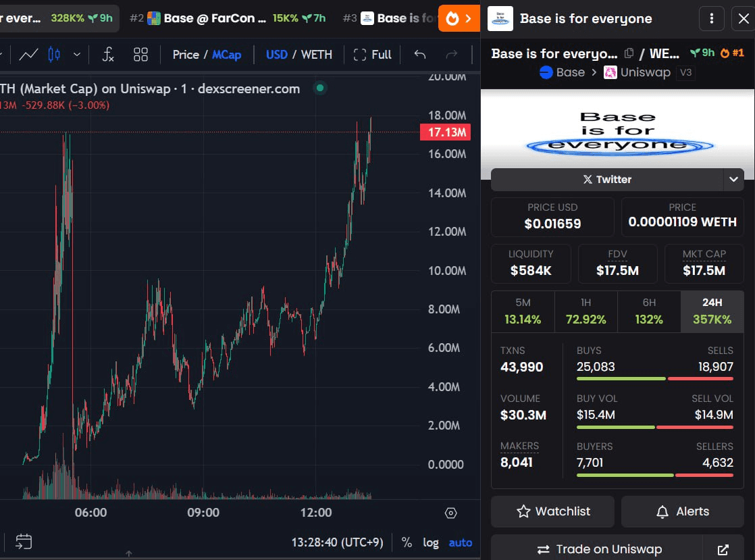Toggle log scale on chart
The image size is (755, 560).
[431, 542]
